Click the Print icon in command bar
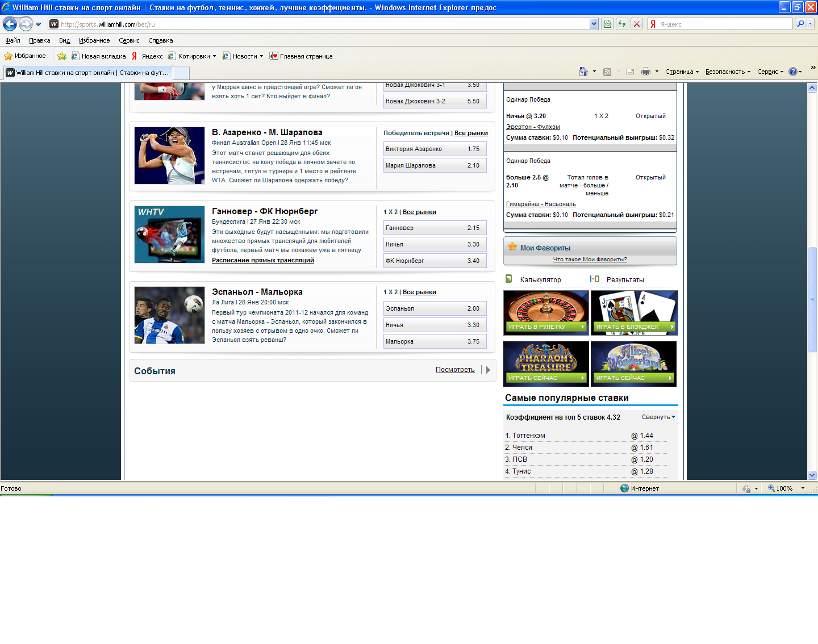Viewport: 818px width, 644px height. (x=645, y=72)
